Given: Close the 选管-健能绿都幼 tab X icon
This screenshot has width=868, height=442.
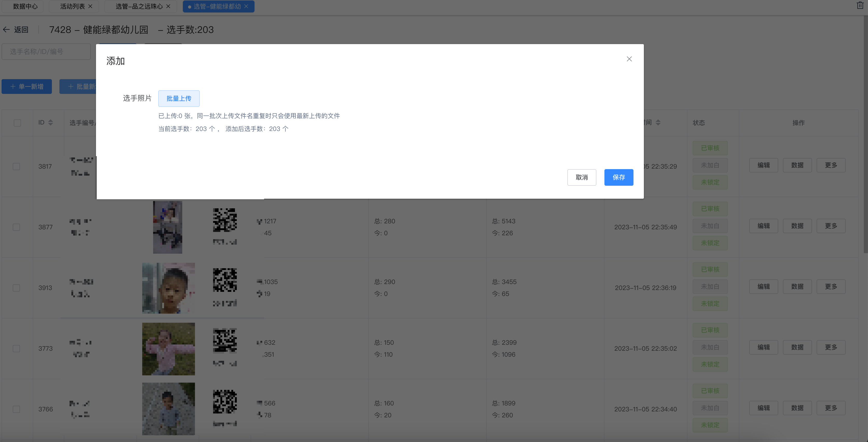Looking at the screenshot, I should [246, 6].
